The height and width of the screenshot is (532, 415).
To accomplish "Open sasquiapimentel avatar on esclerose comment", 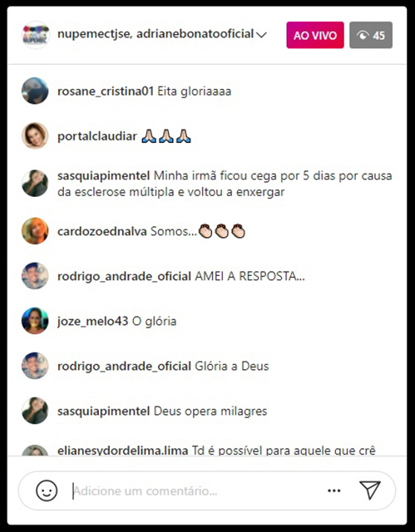I will pos(35,183).
